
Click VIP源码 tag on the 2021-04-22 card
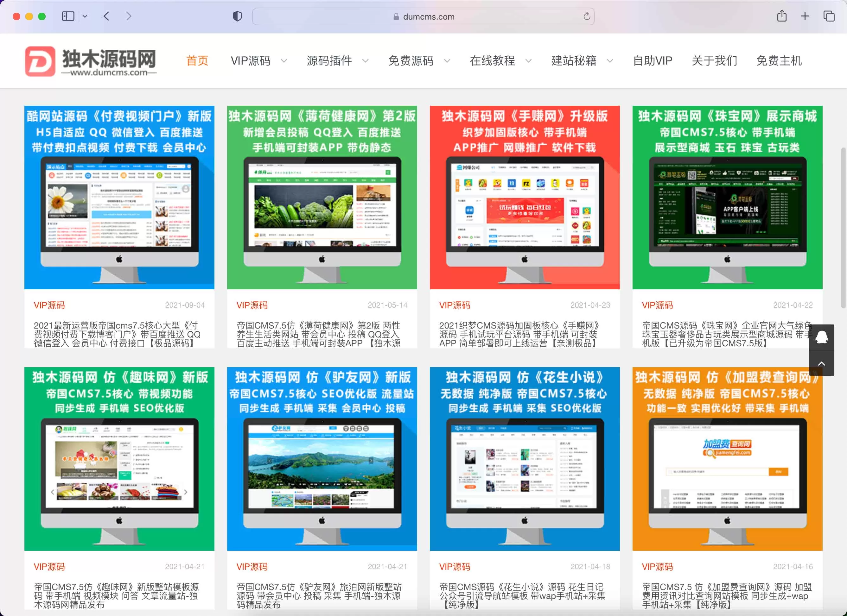(657, 305)
